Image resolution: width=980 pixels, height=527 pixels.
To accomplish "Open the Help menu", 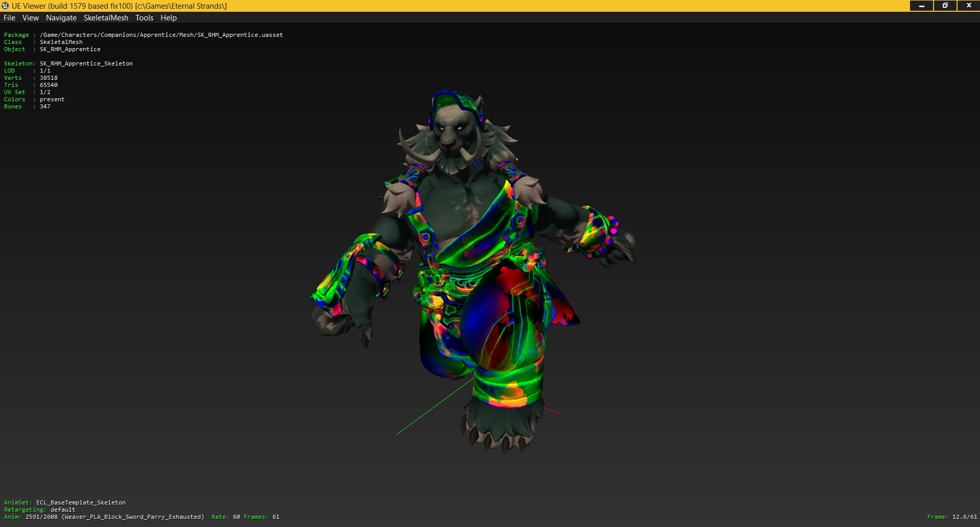I will (169, 18).
